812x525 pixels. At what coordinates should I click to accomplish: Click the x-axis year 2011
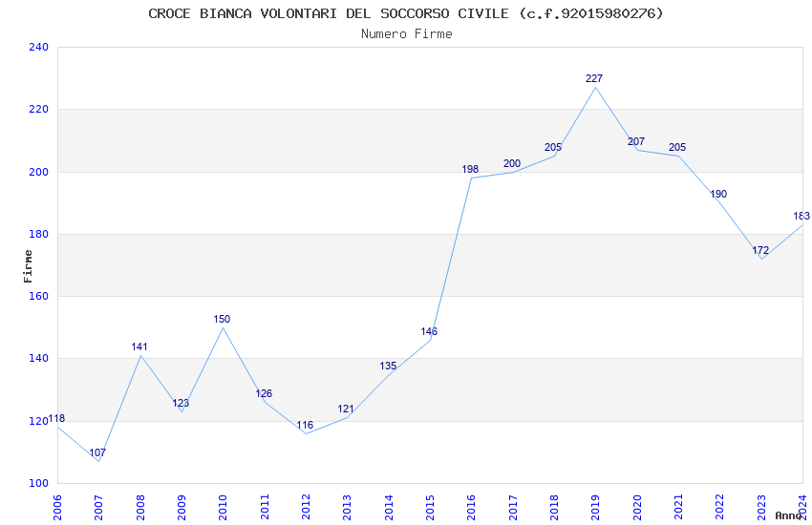tap(265, 507)
